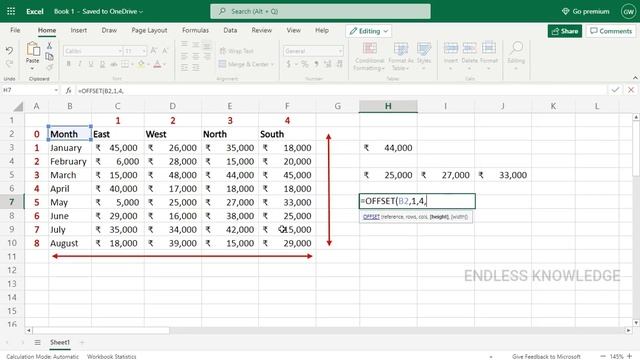Open the Comments pane
640x360 pixels.
pyautogui.click(x=611, y=31)
